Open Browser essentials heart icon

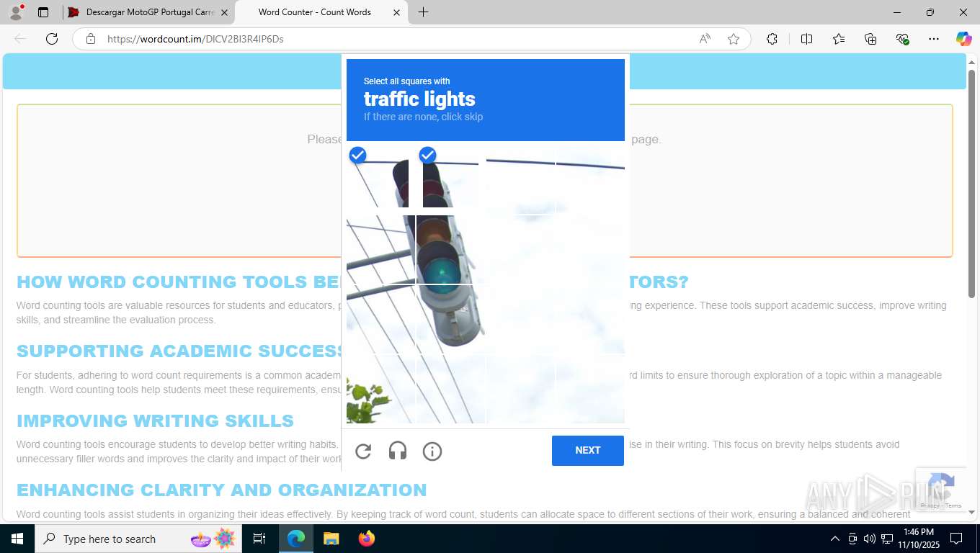point(902,39)
